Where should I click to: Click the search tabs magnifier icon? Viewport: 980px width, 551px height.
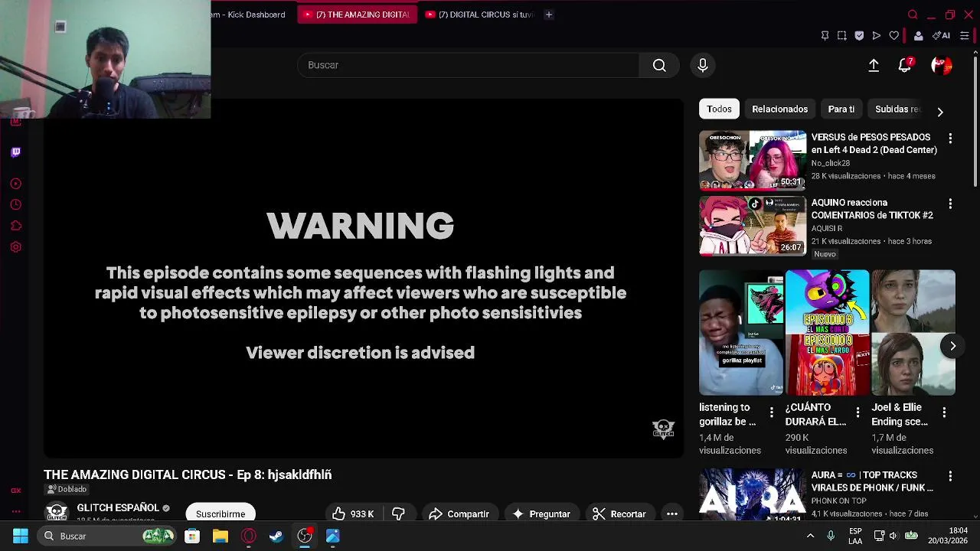click(x=913, y=15)
